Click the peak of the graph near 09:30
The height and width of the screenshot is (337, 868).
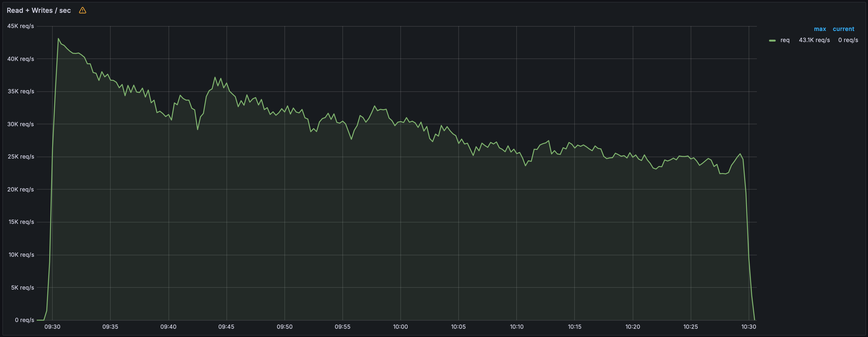[x=58, y=38]
